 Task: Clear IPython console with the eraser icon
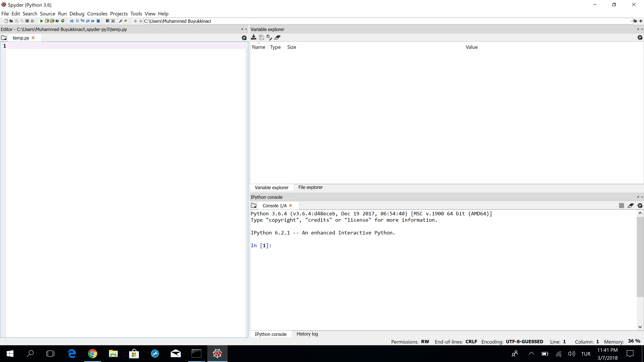tap(631, 206)
